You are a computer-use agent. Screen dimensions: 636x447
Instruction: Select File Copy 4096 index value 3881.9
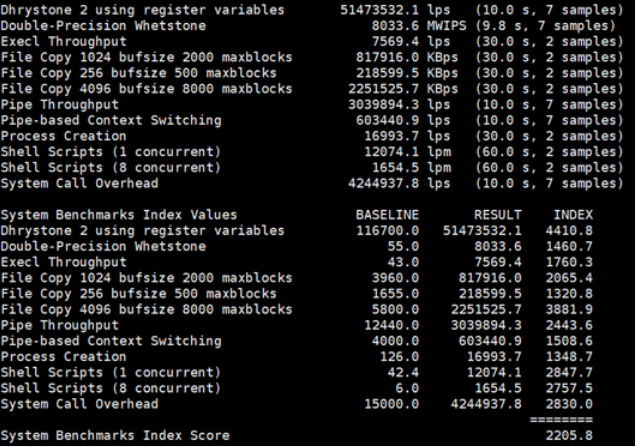coord(572,309)
